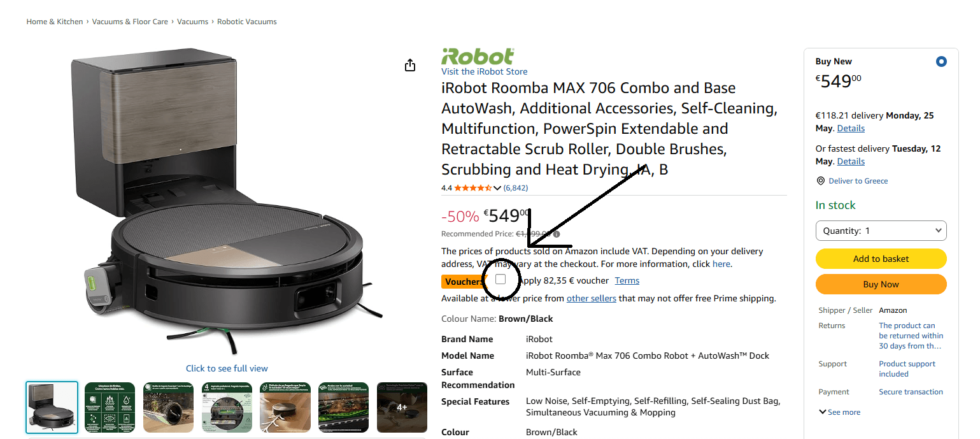Screen dimensions: 980x439
Task: Open the voucher Terms link
Action: (x=627, y=280)
